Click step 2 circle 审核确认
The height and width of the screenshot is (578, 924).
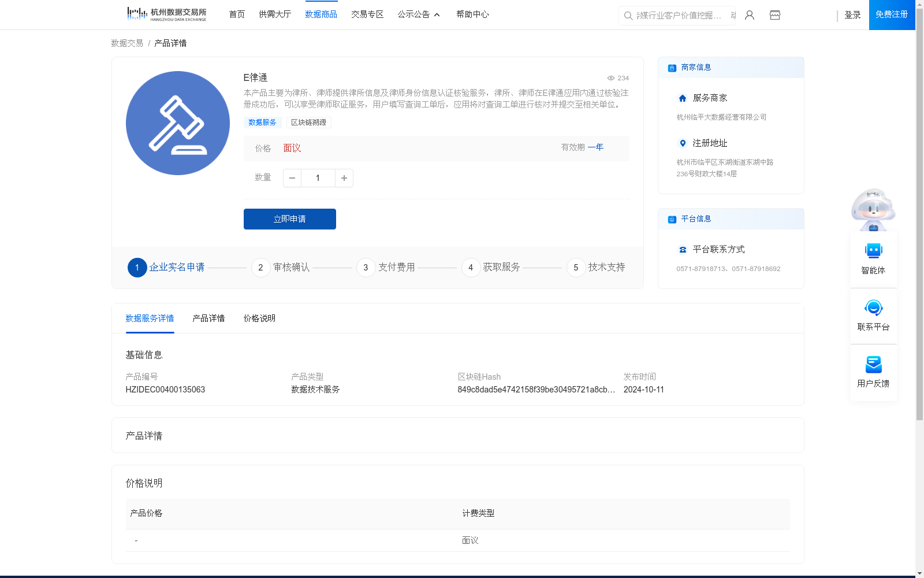pyautogui.click(x=260, y=268)
